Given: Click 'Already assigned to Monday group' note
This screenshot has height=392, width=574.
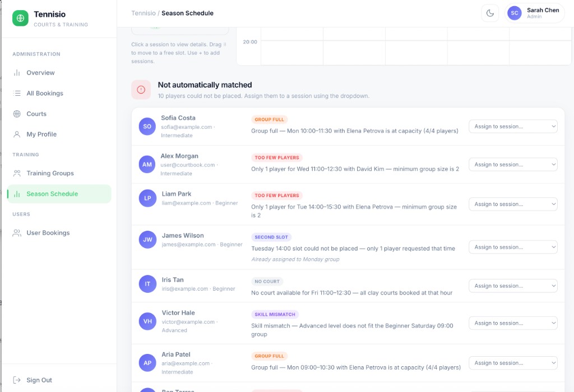Looking at the screenshot, I should [x=295, y=259].
